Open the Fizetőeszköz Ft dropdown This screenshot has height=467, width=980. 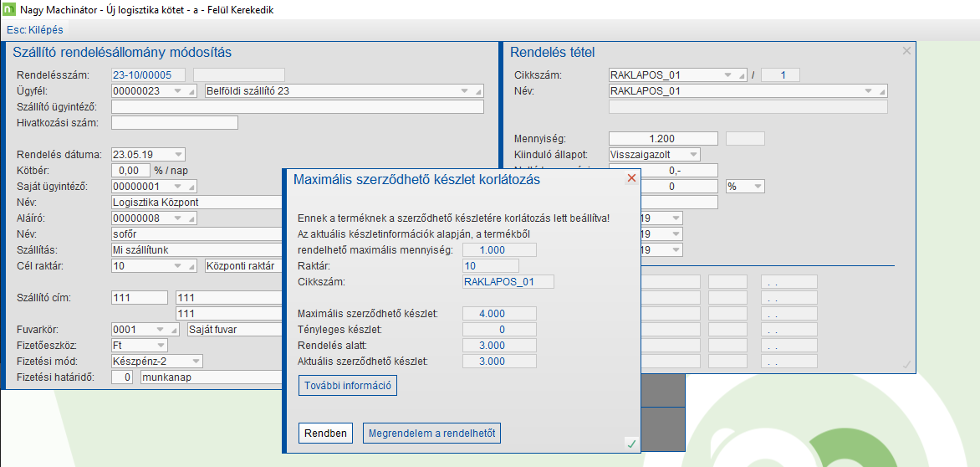pyautogui.click(x=160, y=345)
